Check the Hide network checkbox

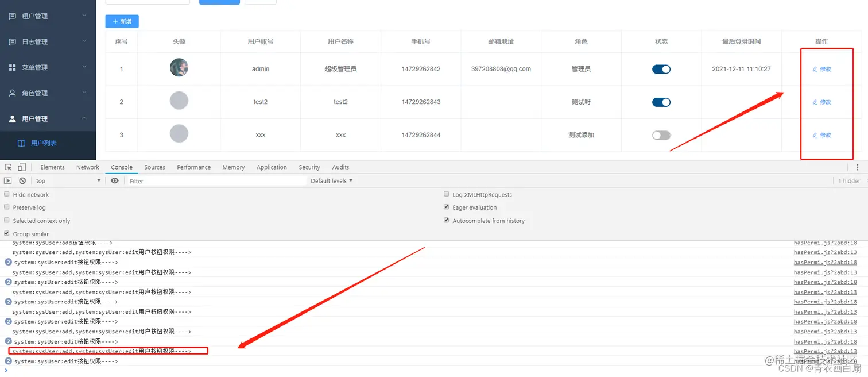[7, 194]
